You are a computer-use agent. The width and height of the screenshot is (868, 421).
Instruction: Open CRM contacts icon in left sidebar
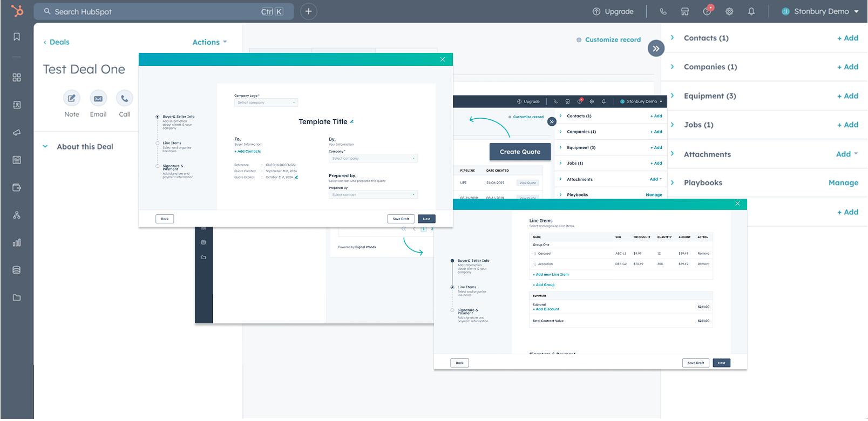pyautogui.click(x=17, y=105)
